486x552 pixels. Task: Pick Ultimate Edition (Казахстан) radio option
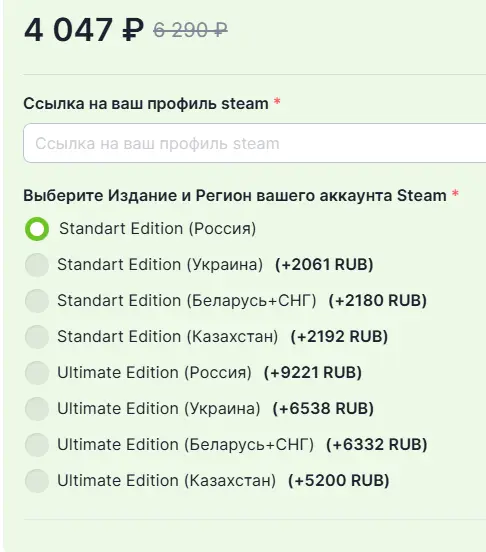point(37,481)
